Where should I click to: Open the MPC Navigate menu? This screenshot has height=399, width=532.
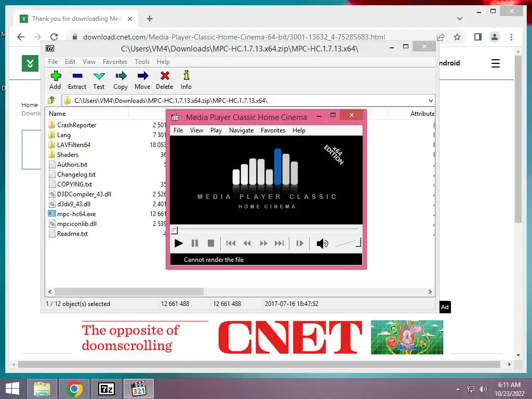[x=241, y=130]
